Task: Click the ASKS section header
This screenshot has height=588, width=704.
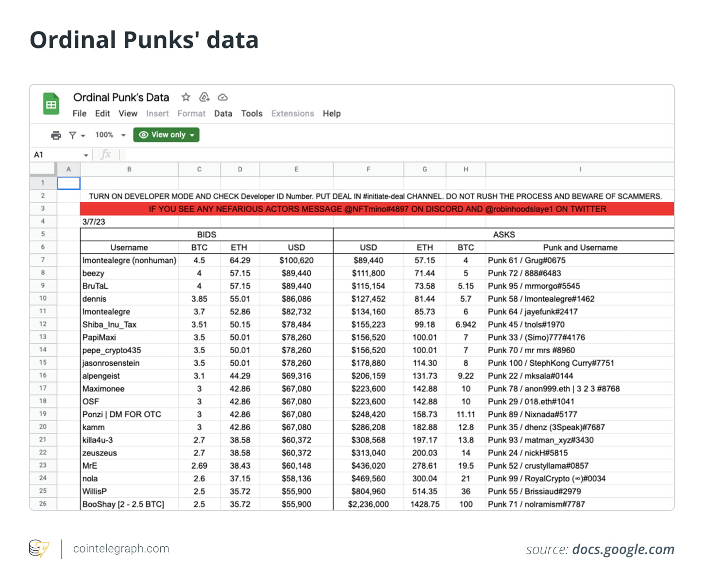Action: click(x=503, y=234)
